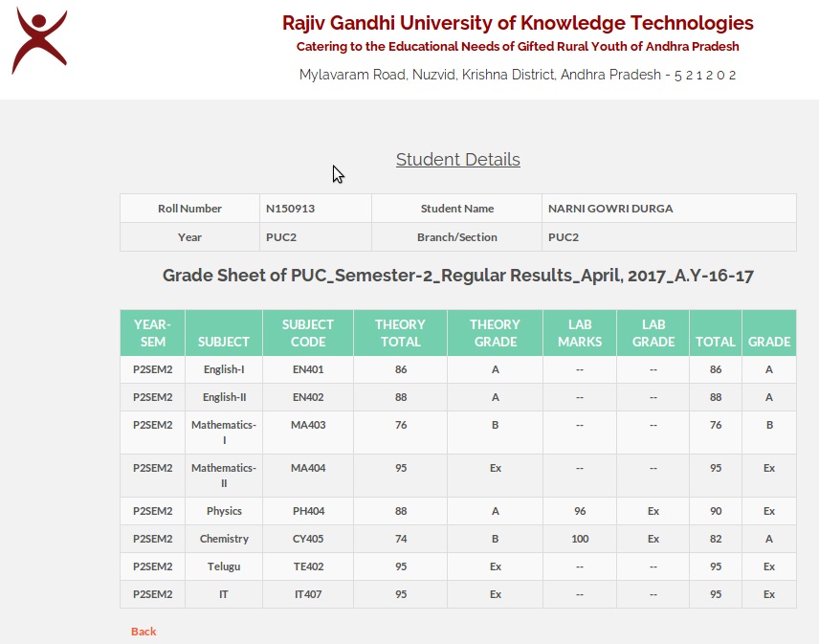819x644 pixels.
Task: Click the Rajiv Gandhi University title heading
Action: [518, 23]
